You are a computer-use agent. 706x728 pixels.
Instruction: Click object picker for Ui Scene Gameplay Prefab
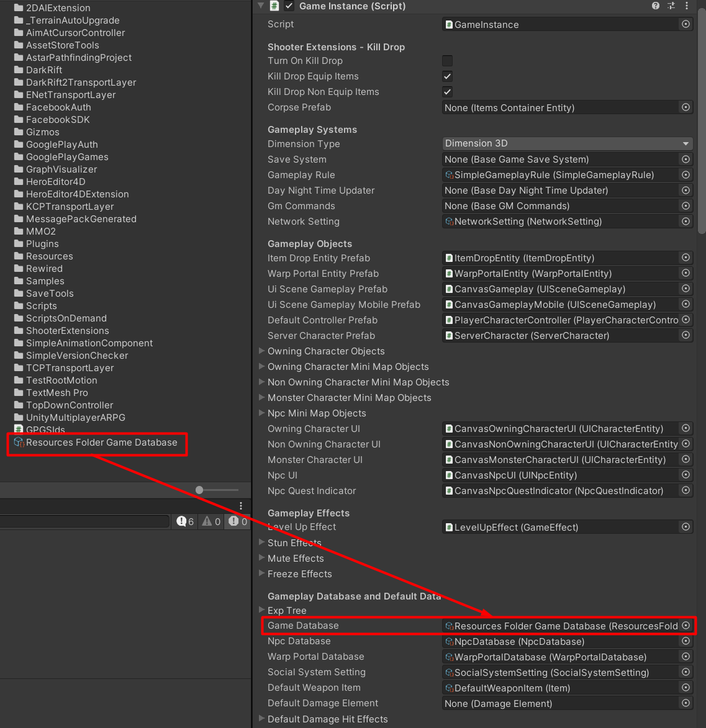point(686,289)
